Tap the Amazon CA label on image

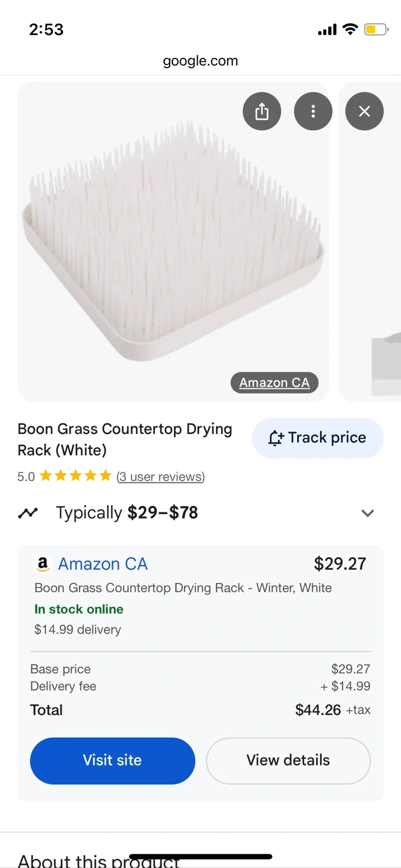[274, 383]
